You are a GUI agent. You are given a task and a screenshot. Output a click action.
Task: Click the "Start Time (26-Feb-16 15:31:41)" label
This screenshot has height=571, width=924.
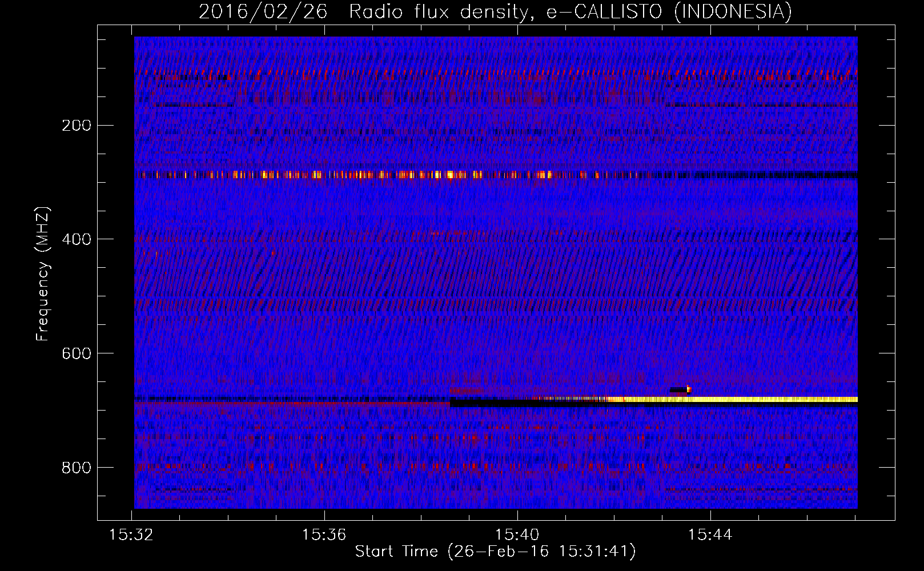click(495, 552)
